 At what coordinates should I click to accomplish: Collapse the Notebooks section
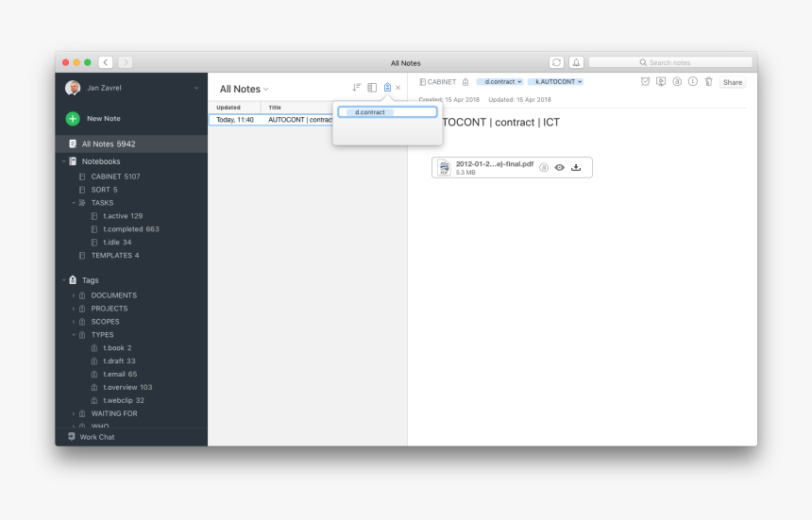[x=63, y=161]
